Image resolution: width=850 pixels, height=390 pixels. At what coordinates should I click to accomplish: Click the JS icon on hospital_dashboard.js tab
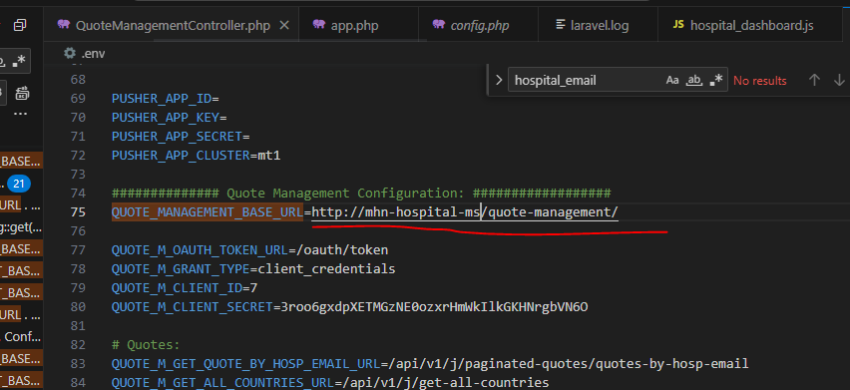pos(678,25)
